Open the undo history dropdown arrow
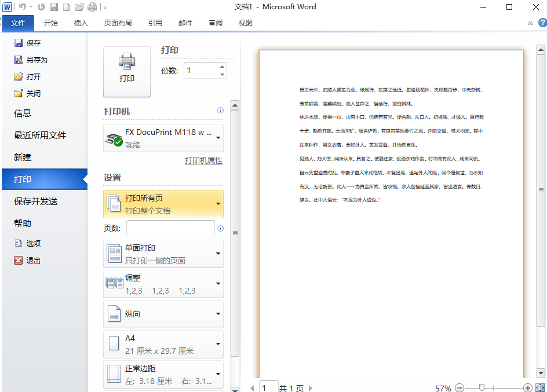This screenshot has height=392, width=547. pyautogui.click(x=31, y=6)
